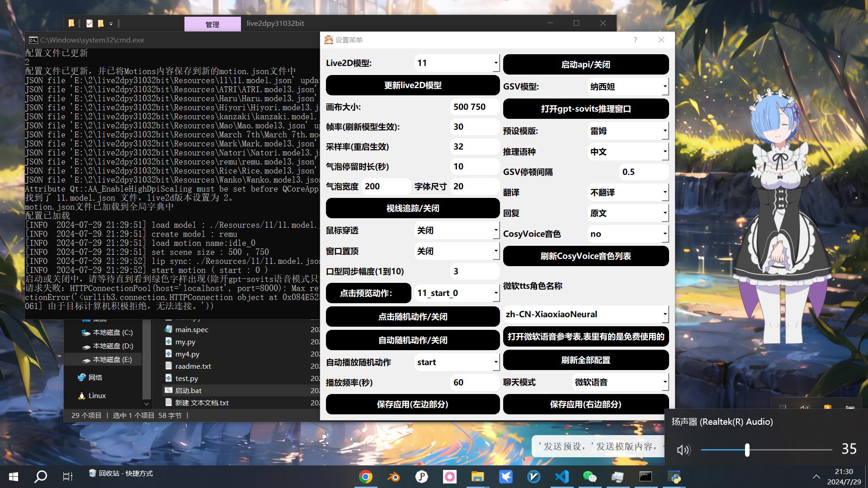This screenshot has height=488, width=868.
Task: Select 本地磁盘 (C:) in Explorer tree
Action: (107, 333)
